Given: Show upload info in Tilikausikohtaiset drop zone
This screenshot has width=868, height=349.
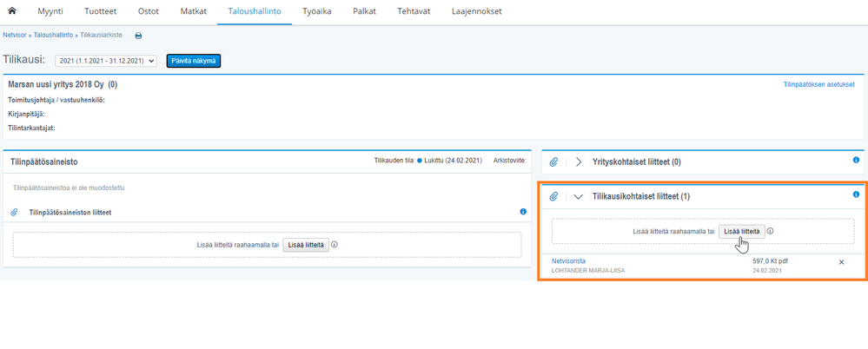Looking at the screenshot, I should tap(771, 231).
